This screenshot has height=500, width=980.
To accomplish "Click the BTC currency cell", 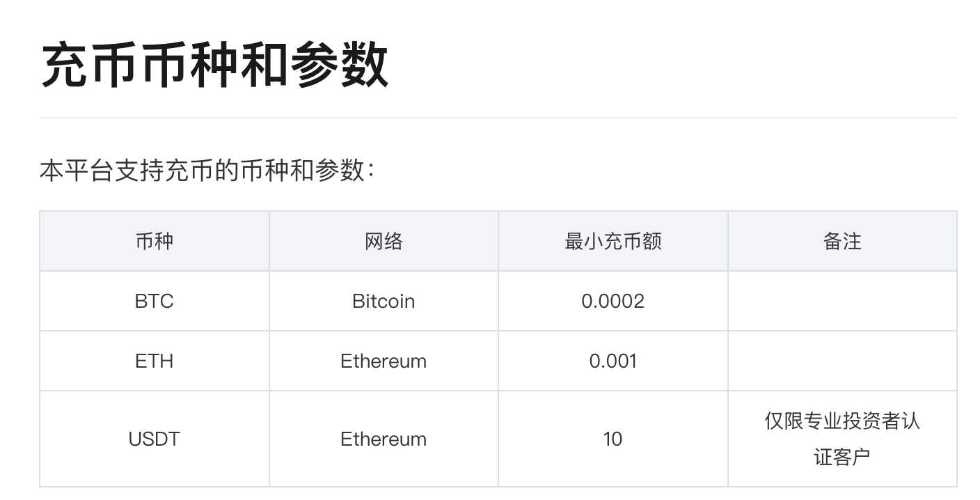I will point(155,301).
